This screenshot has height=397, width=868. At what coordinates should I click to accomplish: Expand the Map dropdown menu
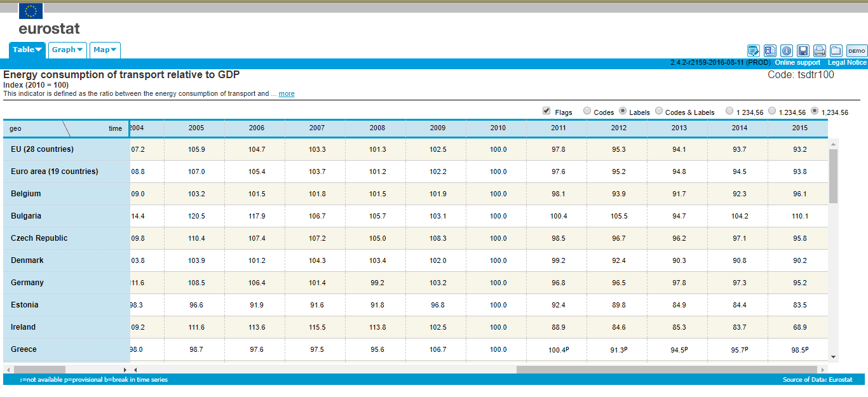click(x=105, y=50)
